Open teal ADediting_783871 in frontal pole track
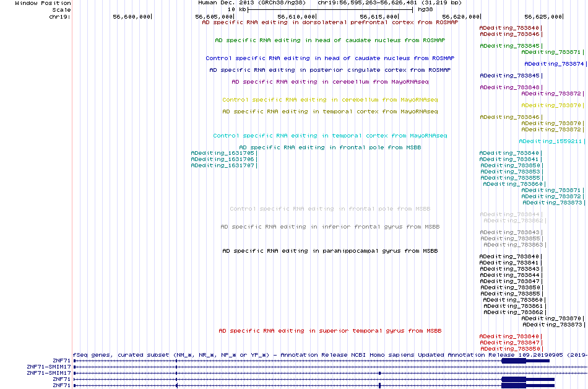588x389 pixels. pyautogui.click(x=552, y=191)
